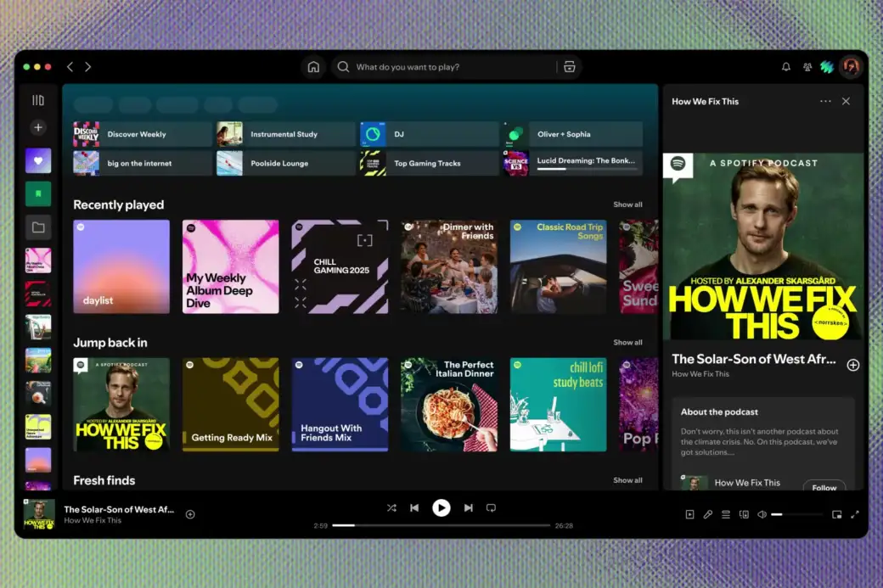Click now-playing cover thumbnail in bottom bar
883x588 pixels.
coord(39,514)
